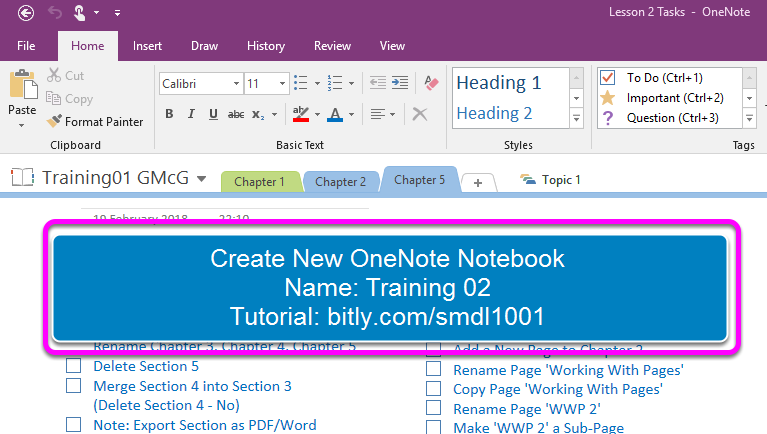Open Chapter 5 section tab
Screen dimensions: 767x434
coord(420,180)
